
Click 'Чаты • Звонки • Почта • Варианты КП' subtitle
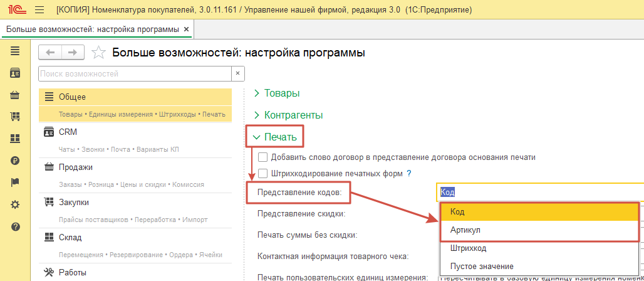(118, 149)
